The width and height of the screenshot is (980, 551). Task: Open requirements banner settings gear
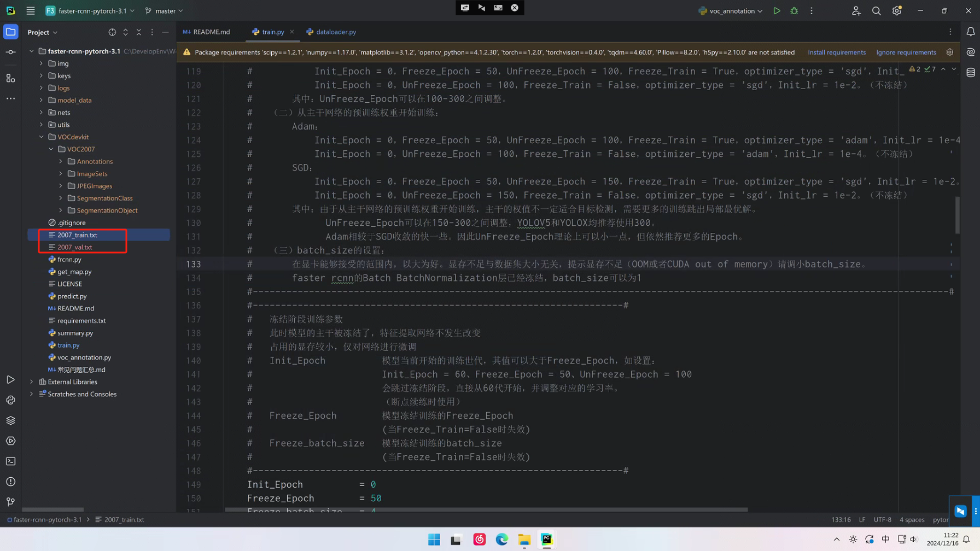[950, 52]
